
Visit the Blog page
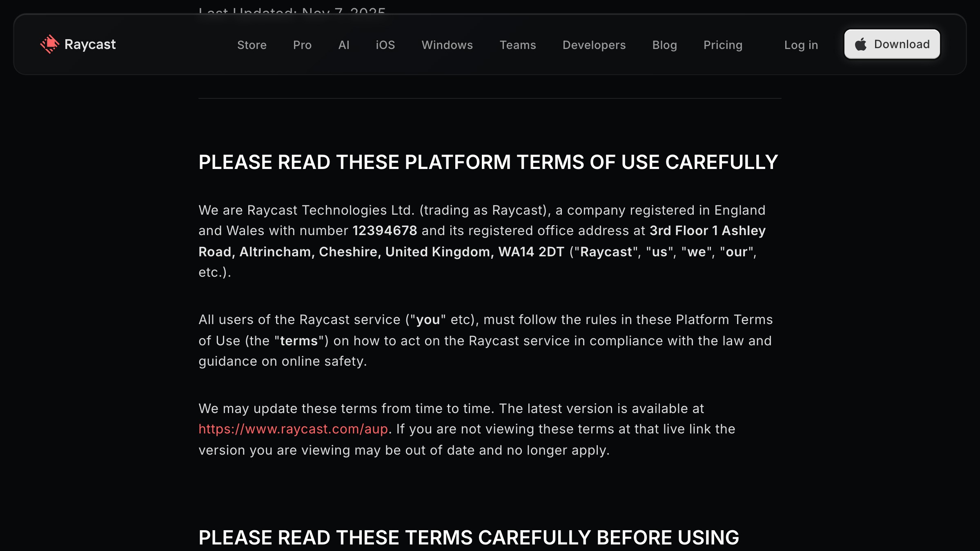pos(665,45)
